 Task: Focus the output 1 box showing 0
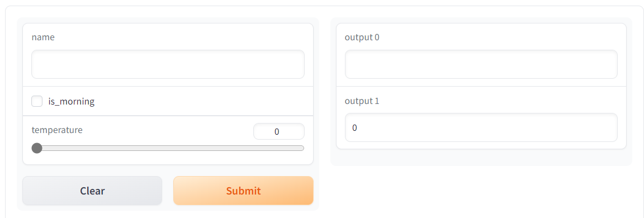click(x=481, y=127)
